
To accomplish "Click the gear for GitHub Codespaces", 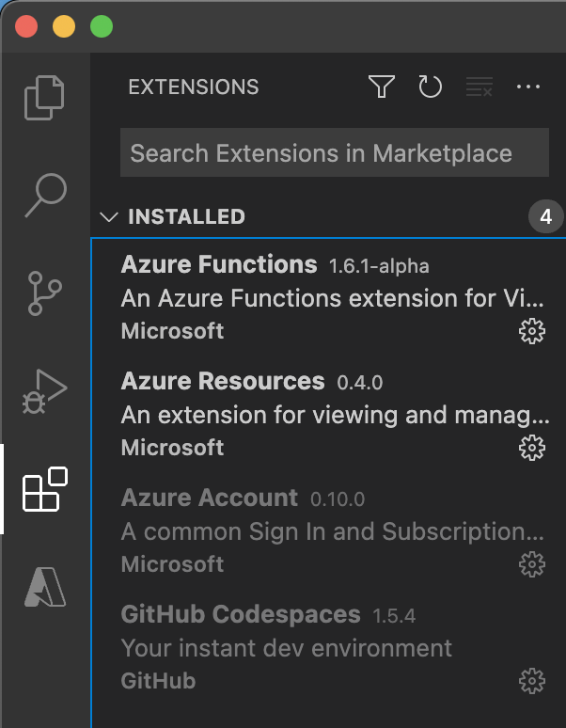I will pyautogui.click(x=532, y=681).
